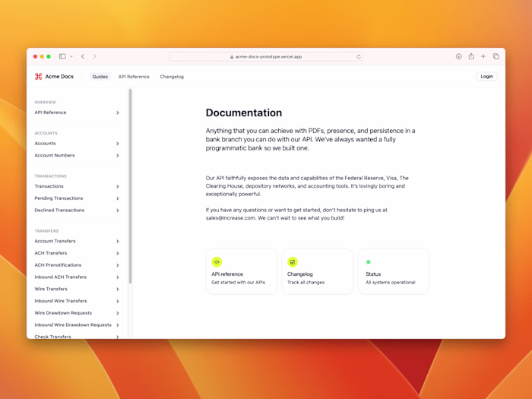Click the 'TRANSACTIONS' section label
Viewport: 532px width, 399px height.
pos(51,176)
